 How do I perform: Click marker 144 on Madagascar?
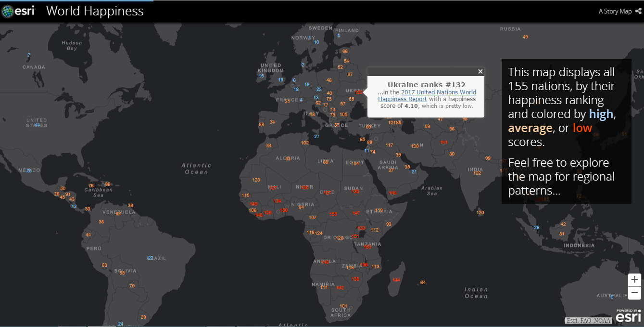click(x=396, y=280)
